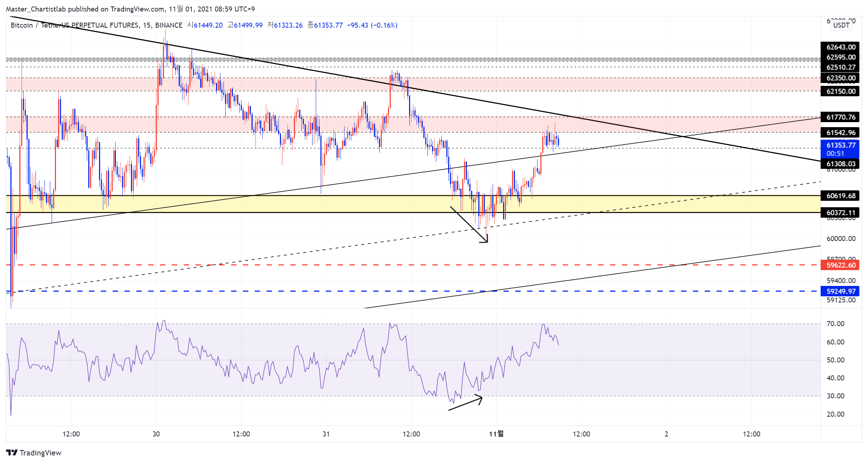Viewport: 868px width, 463px height.
Task: Select the 62595.00 price label
Action: [x=840, y=57]
